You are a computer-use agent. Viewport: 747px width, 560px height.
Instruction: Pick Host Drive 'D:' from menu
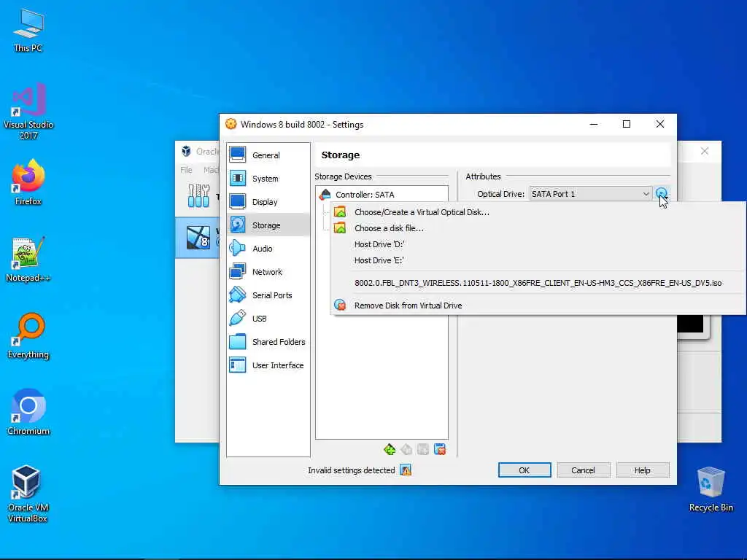(538, 244)
